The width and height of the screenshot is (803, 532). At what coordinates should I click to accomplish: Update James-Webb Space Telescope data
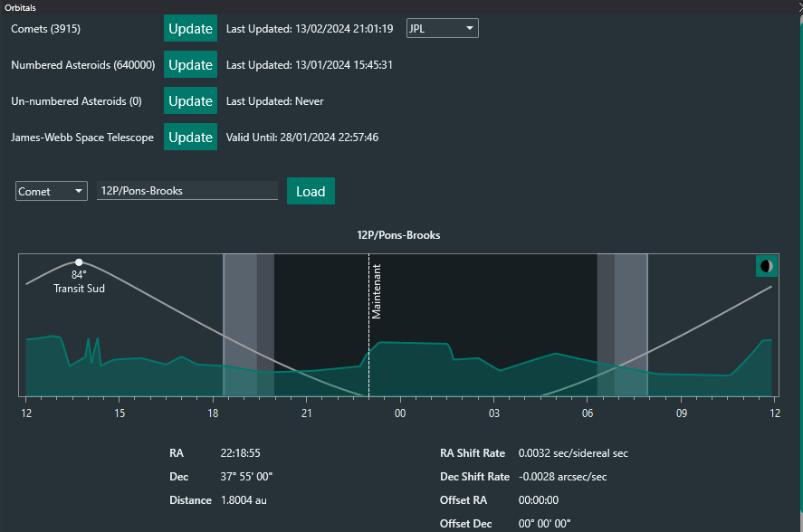(190, 137)
